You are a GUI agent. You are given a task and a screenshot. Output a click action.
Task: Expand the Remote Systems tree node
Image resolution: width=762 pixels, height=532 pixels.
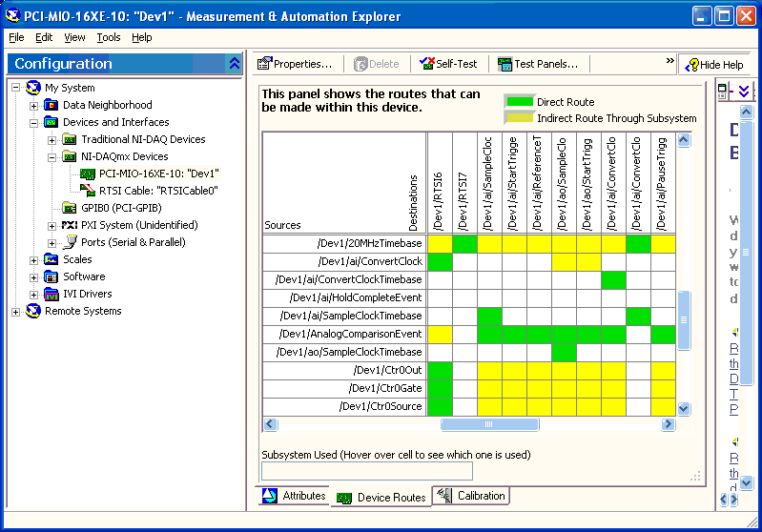click(x=16, y=311)
